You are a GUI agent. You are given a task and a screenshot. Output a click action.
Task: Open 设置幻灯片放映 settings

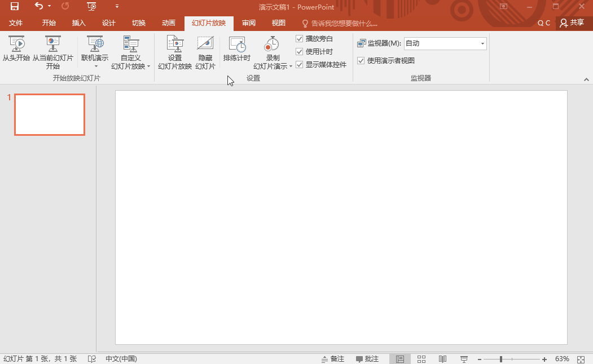pos(175,45)
